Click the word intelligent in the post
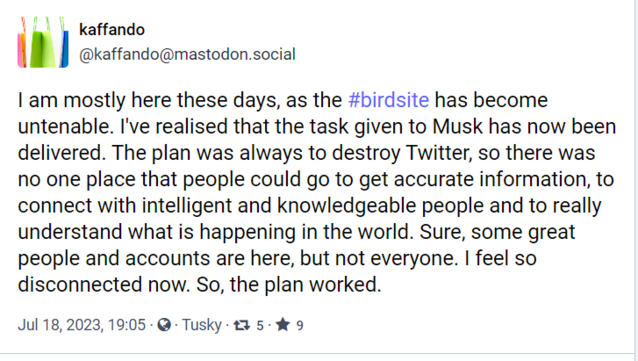Viewport: 638px width, 361px height. point(187,206)
